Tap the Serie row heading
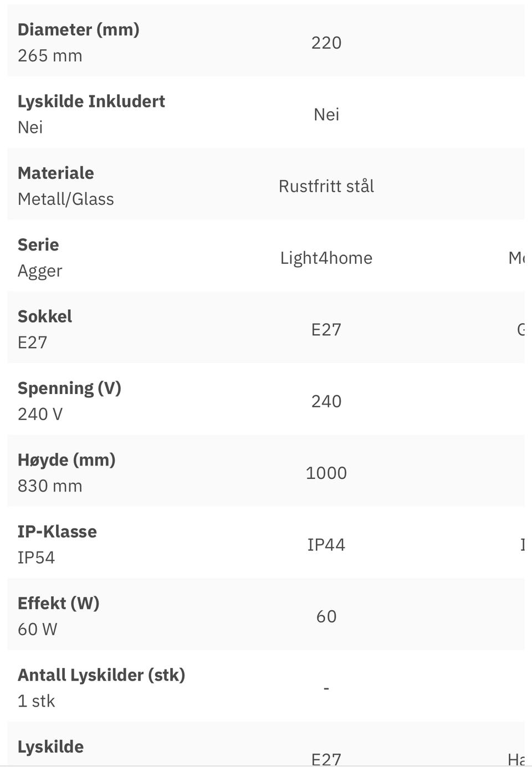Image resolution: width=532 pixels, height=767 pixels. [x=38, y=244]
